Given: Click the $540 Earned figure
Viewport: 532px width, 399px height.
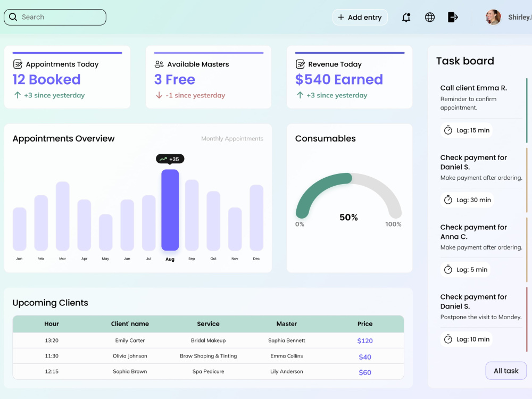Looking at the screenshot, I should click(339, 79).
